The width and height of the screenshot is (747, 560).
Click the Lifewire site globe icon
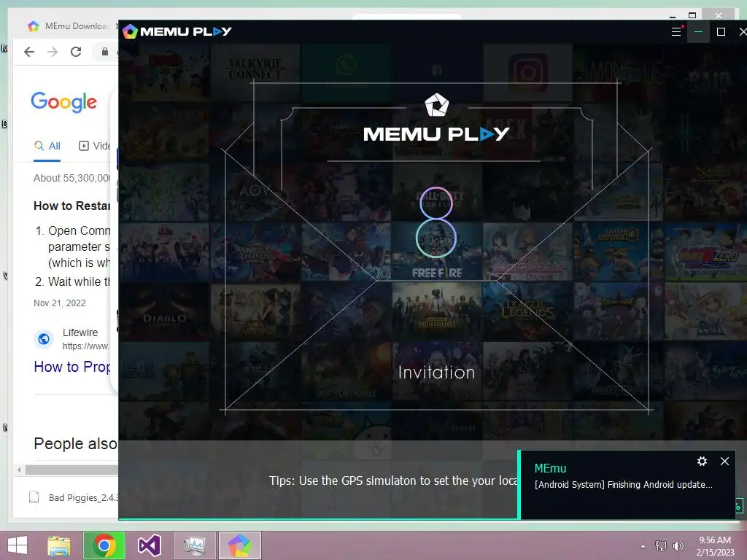coord(43,338)
